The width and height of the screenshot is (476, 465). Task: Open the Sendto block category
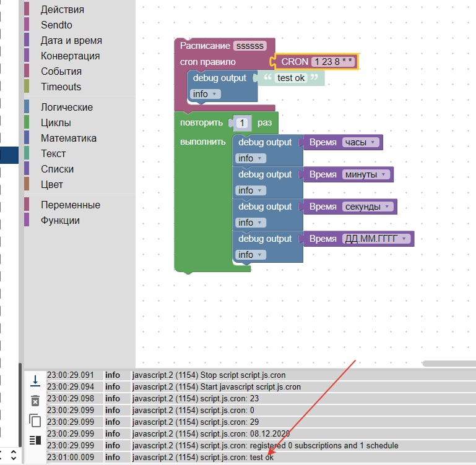pyautogui.click(x=56, y=25)
